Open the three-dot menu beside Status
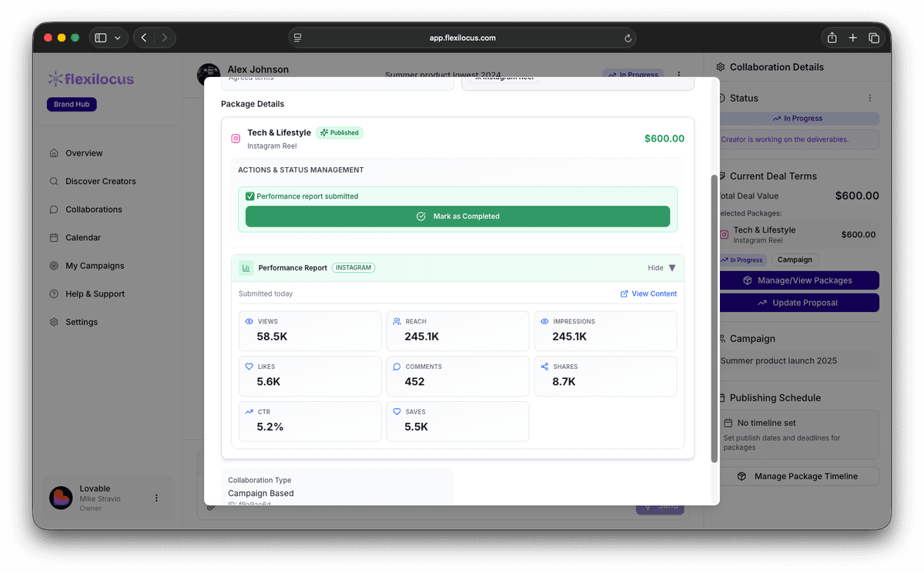This screenshot has width=924, height=573. click(x=869, y=98)
